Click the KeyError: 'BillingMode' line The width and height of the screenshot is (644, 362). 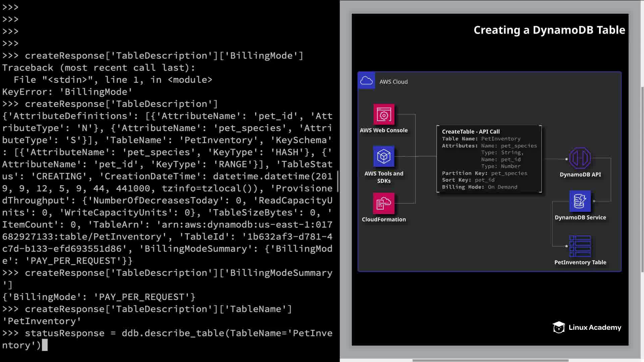coord(67,92)
